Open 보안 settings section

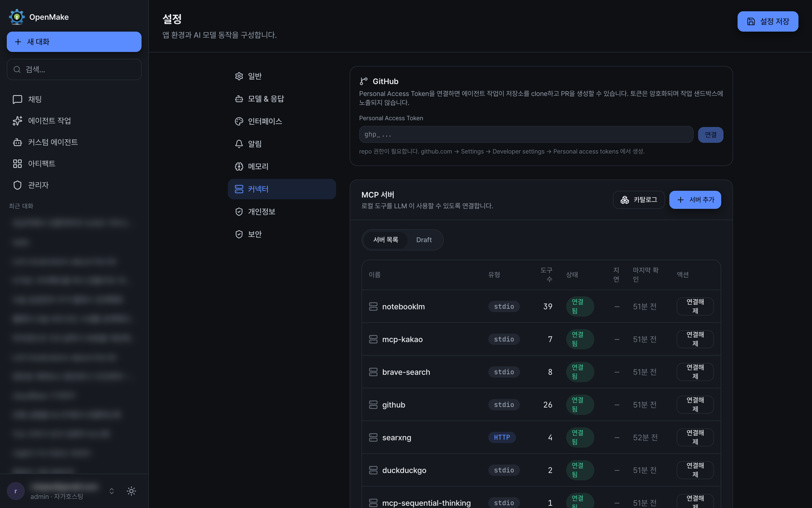click(282, 234)
